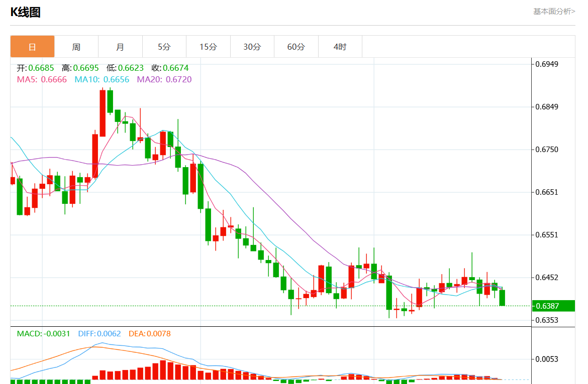The width and height of the screenshot is (588, 384).
Task: Click the MACD:-0.0031 indicator label
Action: tap(44, 333)
